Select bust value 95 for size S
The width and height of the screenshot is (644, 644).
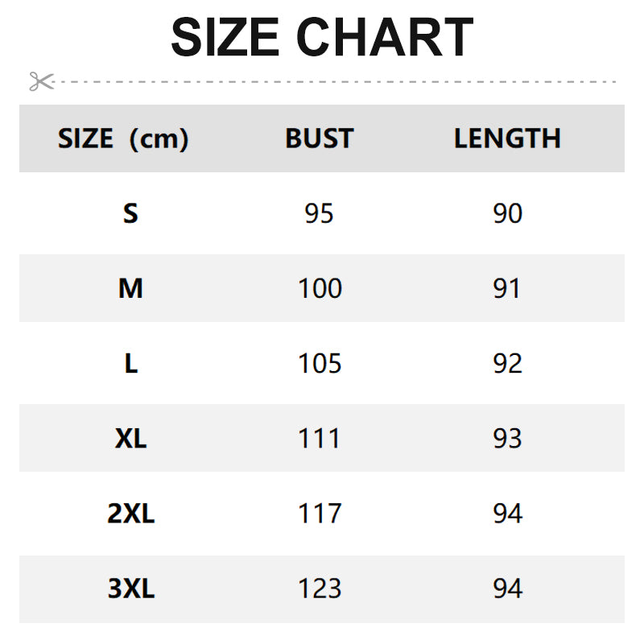pos(319,213)
